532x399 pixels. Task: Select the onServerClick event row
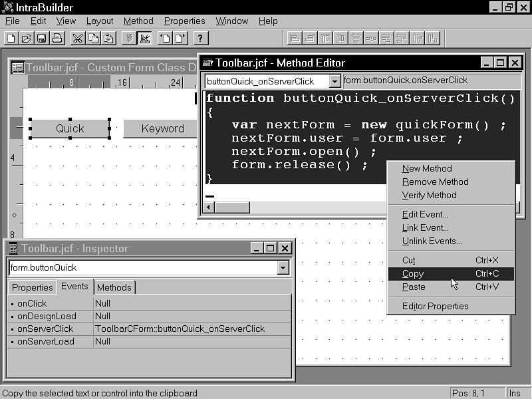tap(149, 329)
